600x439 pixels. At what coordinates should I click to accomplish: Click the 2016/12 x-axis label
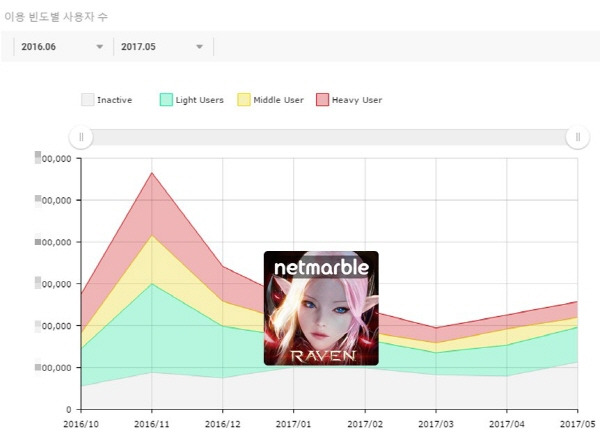tap(223, 424)
